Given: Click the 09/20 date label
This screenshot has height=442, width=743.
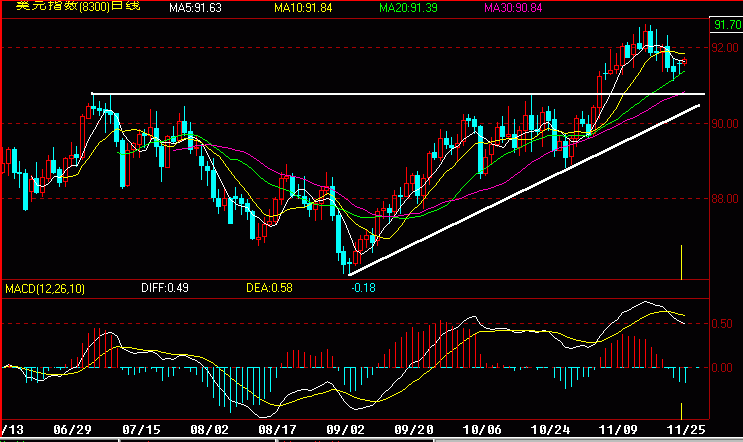Looking at the screenshot, I should coord(414,430).
